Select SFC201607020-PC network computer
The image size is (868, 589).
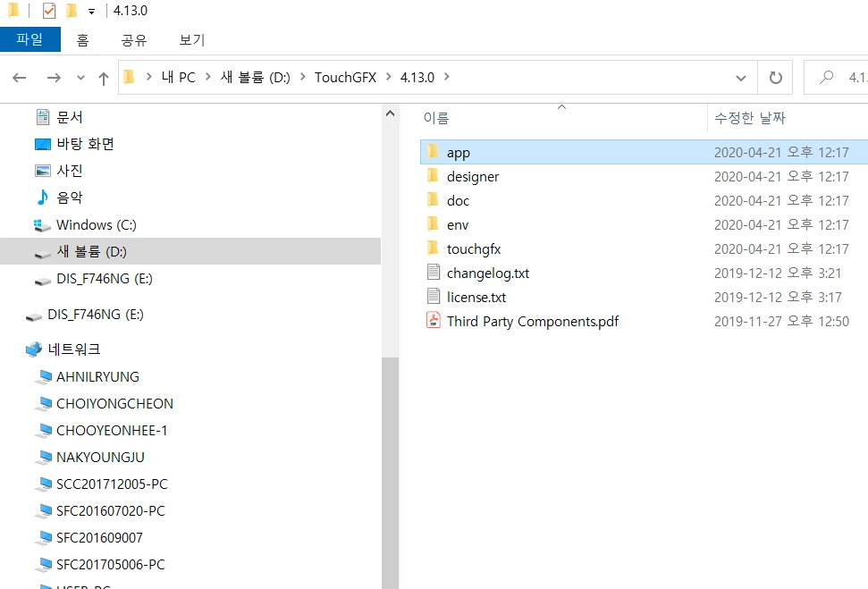111,511
